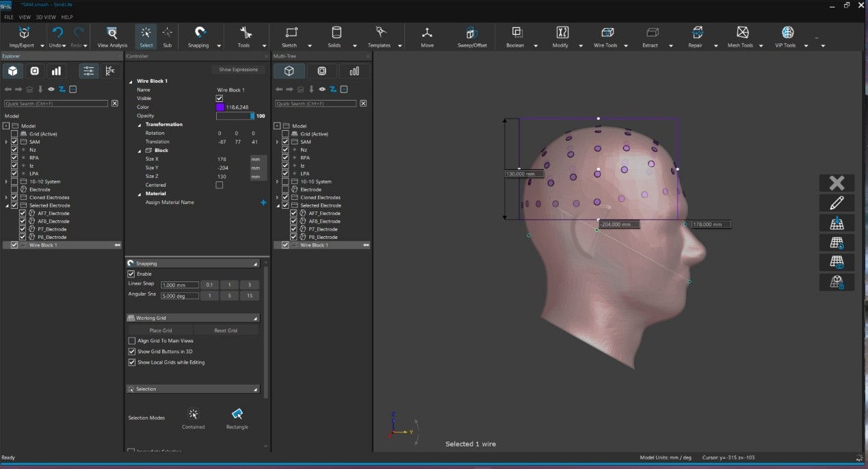Viewport: 868px width, 469px height.
Task: Click the pencil edit icon in viewport
Action: point(837,203)
